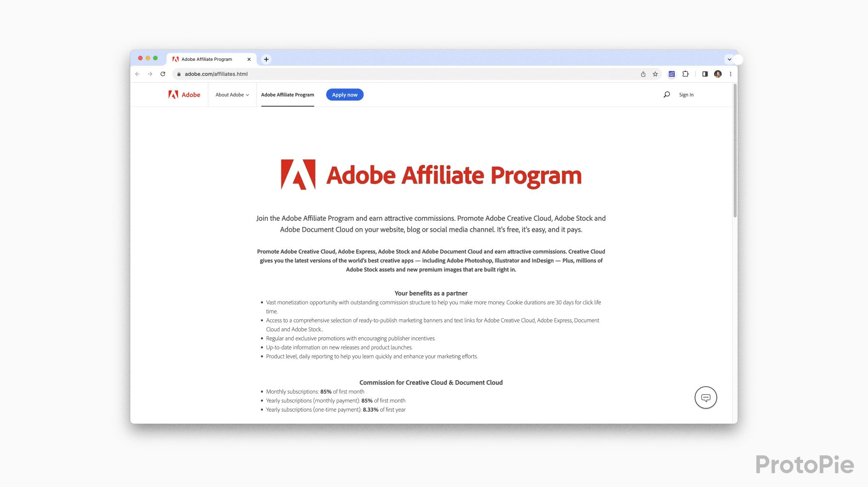Viewport: 868px width, 487px height.
Task: Click the chevron at top right of window
Action: coord(730,59)
